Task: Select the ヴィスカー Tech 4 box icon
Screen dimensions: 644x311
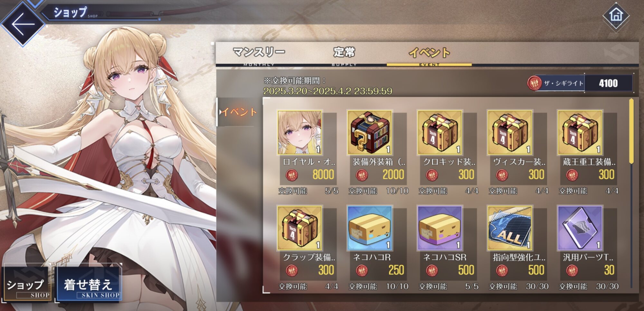Action: [x=510, y=133]
